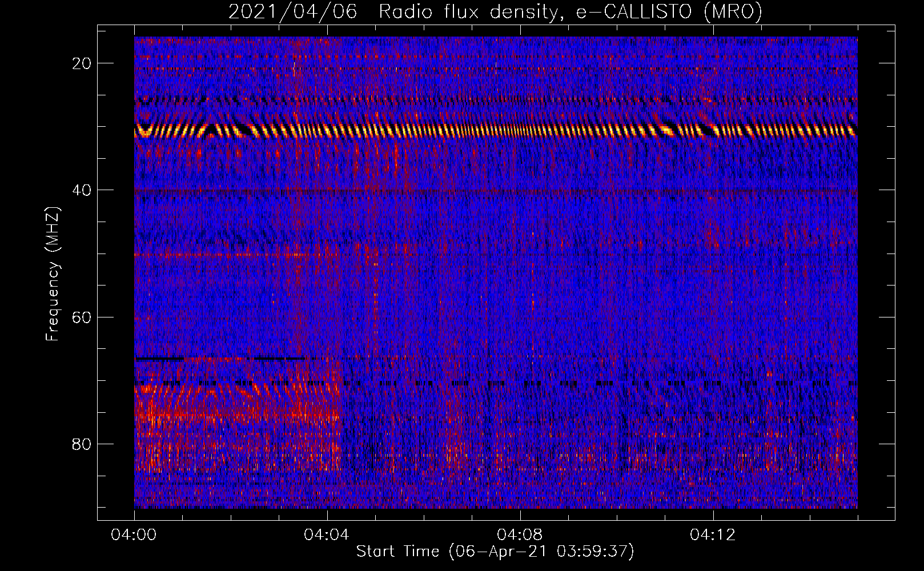924x571 pixels.
Task: Click the 40 frequency tick label
Action: click(82, 190)
